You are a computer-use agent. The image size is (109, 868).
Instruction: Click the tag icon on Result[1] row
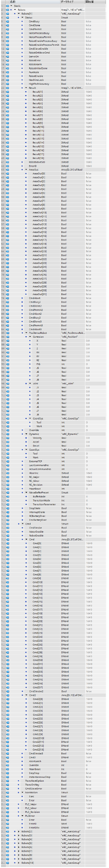pos(8,92)
